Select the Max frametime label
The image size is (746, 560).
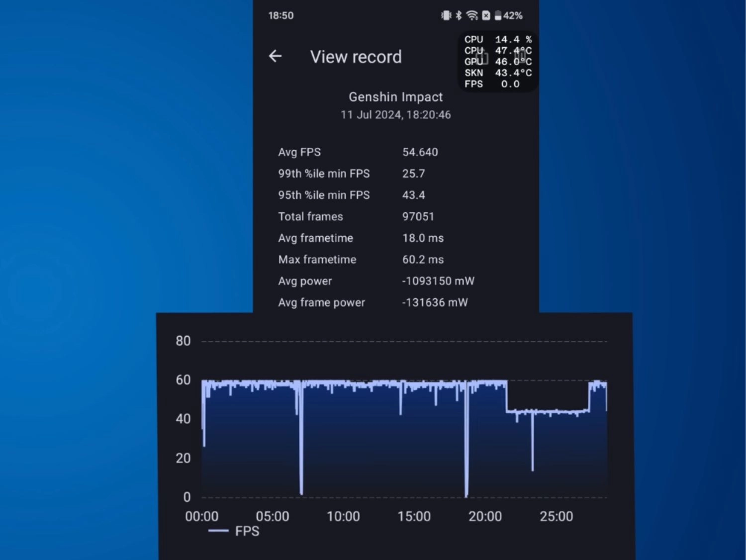(x=317, y=259)
